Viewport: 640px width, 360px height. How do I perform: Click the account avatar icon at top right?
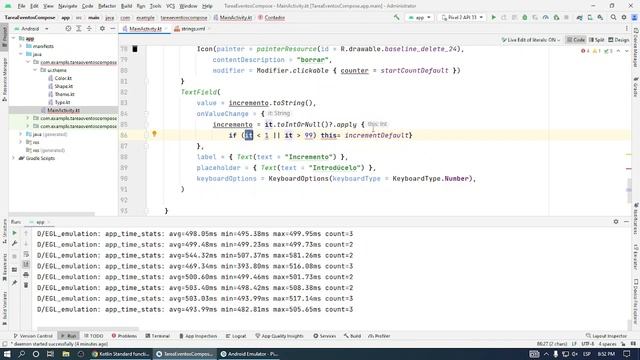(x=634, y=18)
